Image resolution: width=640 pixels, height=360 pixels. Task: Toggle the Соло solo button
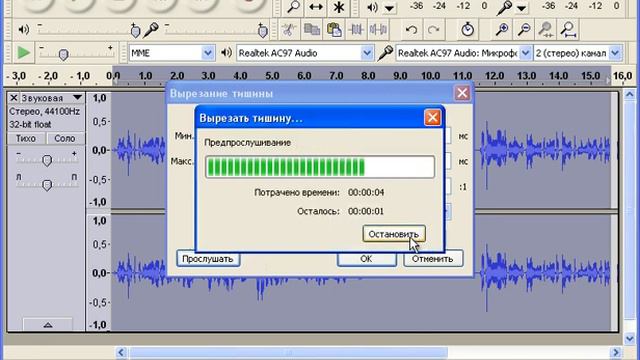point(65,138)
